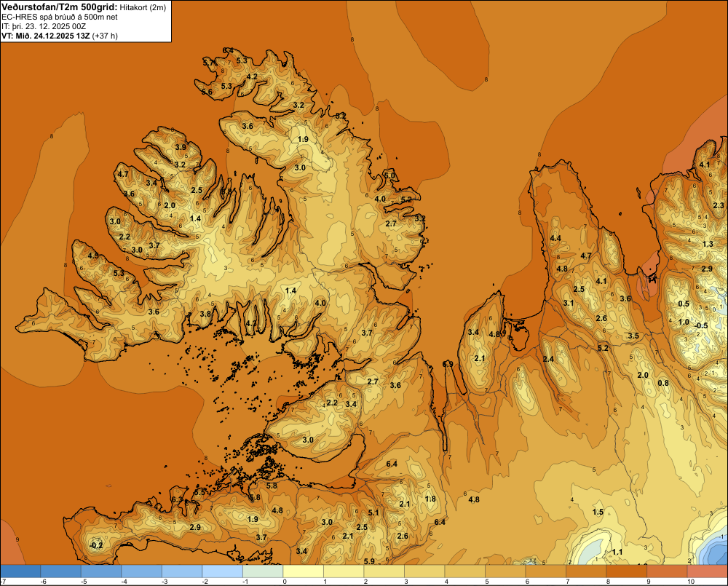Click the '6.3' temperature value
The height and width of the screenshot is (586, 728).
(177, 499)
